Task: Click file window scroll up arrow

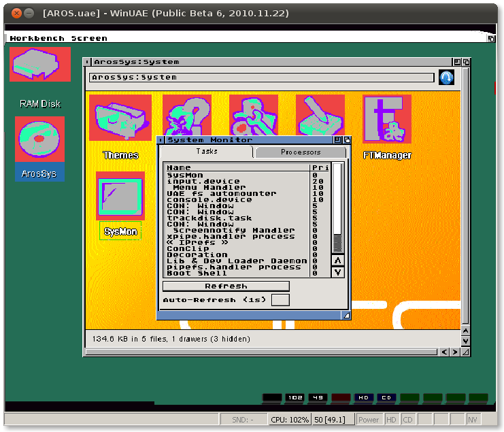Action: tap(465, 331)
